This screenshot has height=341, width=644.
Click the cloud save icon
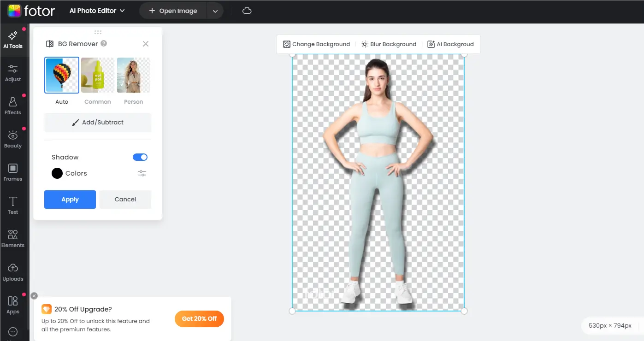[247, 11]
